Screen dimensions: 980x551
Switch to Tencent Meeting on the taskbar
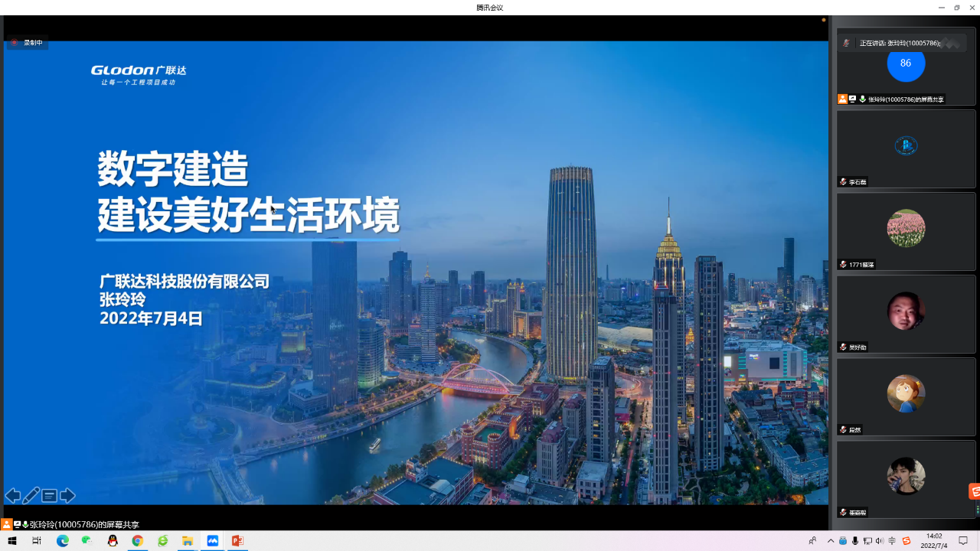(x=213, y=541)
